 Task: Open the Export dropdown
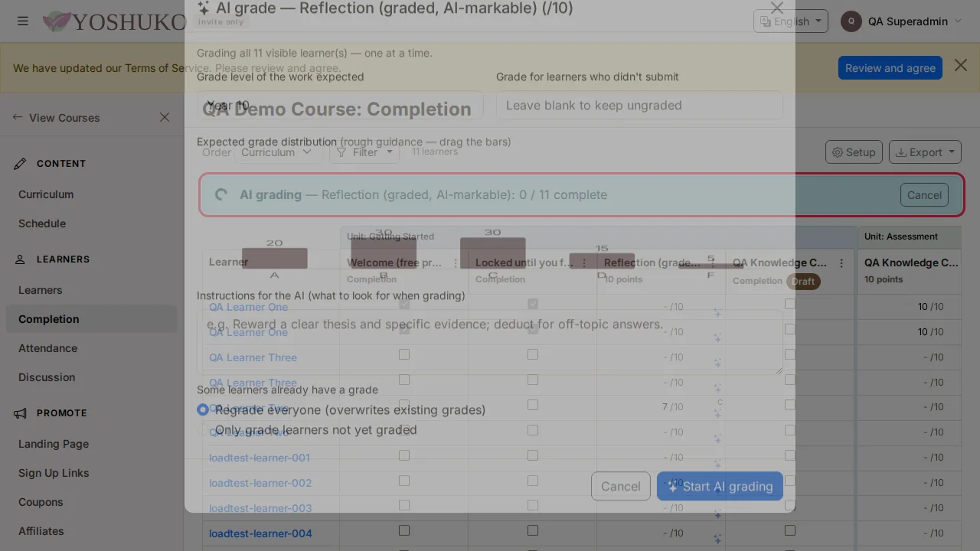(925, 152)
